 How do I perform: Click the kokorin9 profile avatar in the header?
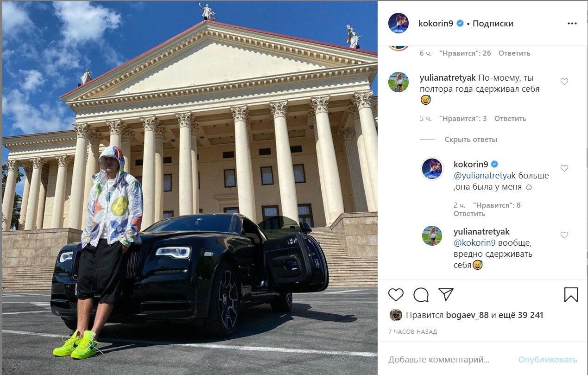coord(398,23)
